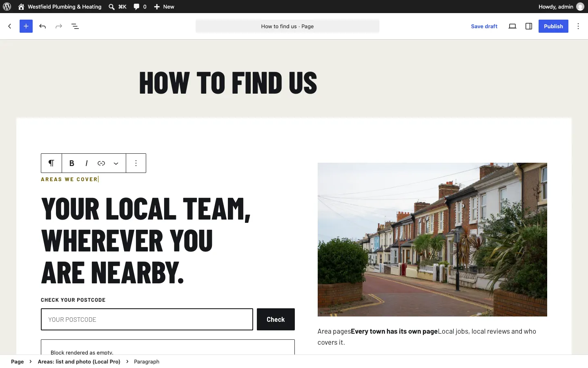Open the Howdy, admin account menu

click(x=561, y=7)
